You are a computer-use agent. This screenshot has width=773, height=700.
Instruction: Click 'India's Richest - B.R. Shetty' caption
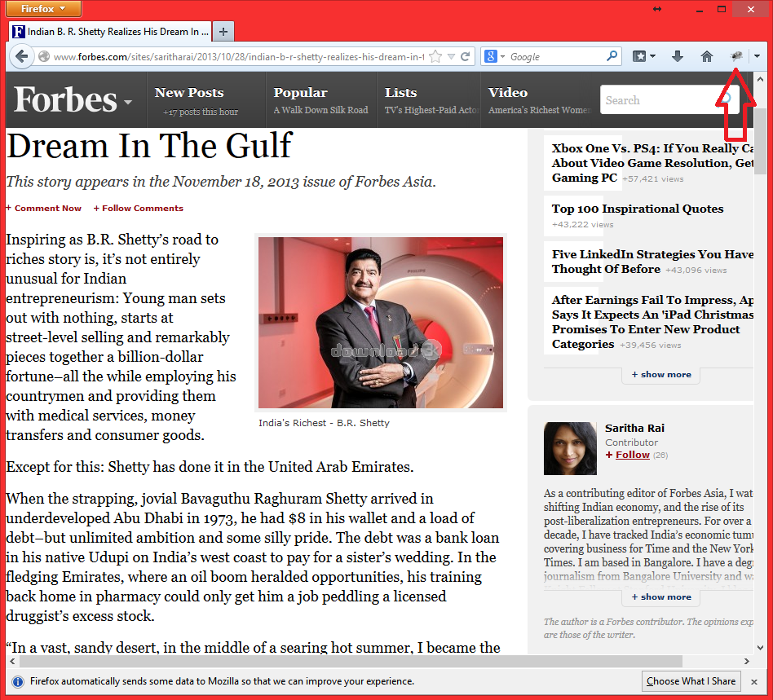click(x=324, y=423)
